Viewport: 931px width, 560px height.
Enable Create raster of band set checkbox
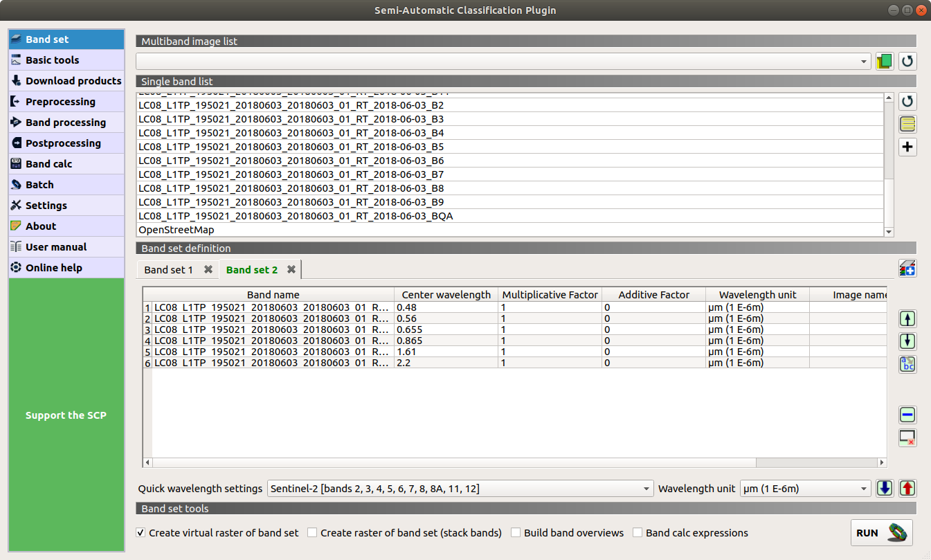313,533
